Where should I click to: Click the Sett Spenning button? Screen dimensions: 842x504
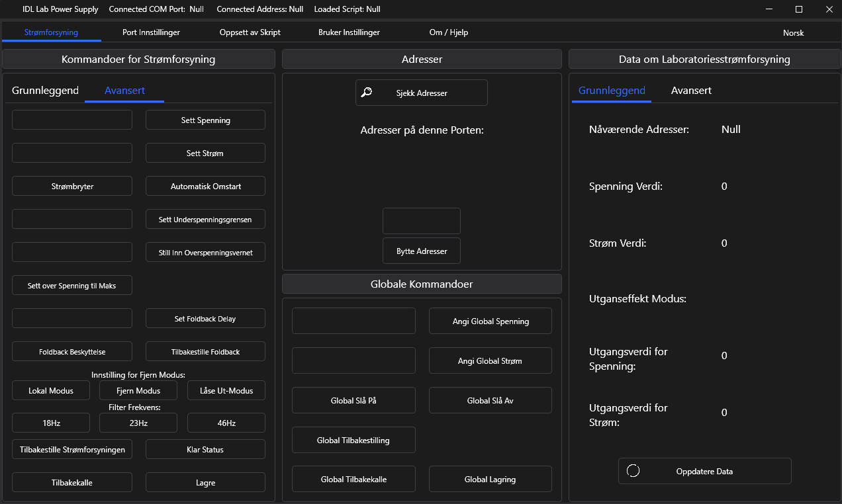[205, 120]
